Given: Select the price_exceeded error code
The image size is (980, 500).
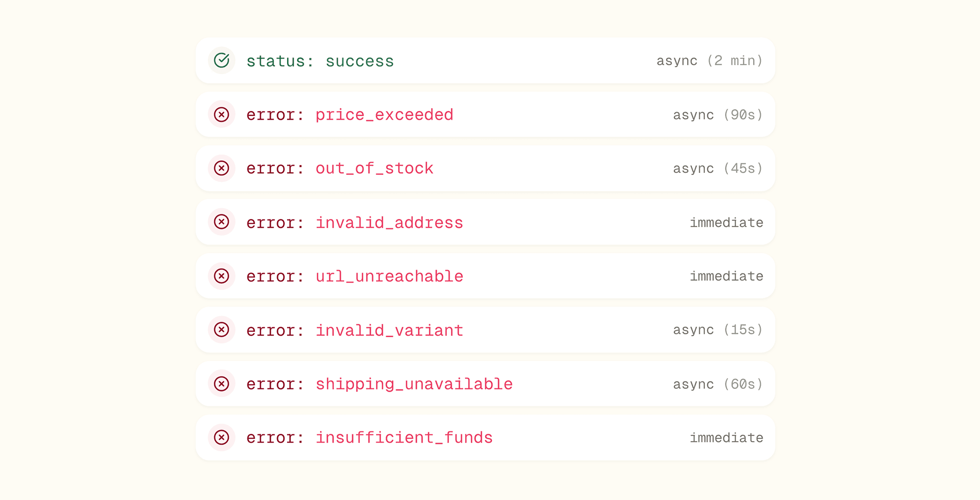Looking at the screenshot, I should pos(384,115).
